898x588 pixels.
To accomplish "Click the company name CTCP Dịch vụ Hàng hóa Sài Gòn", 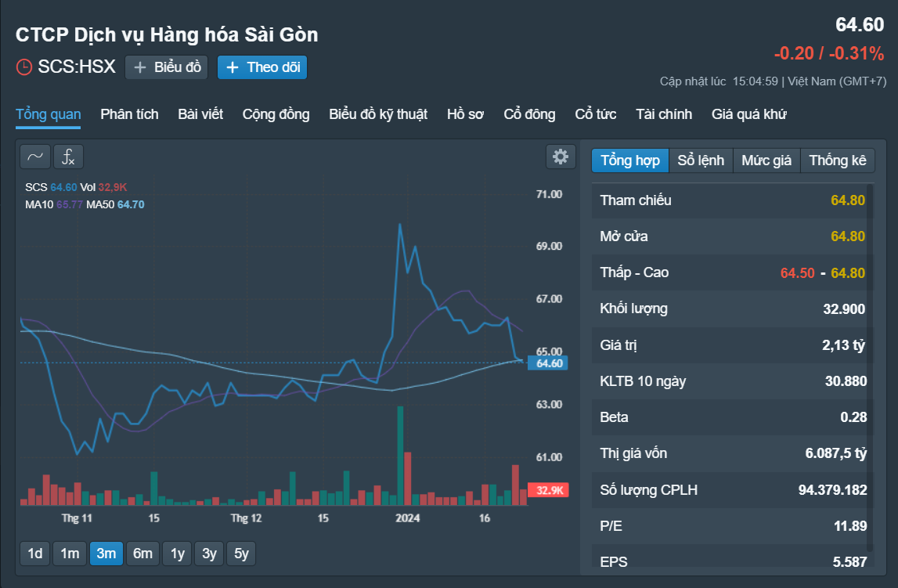I will (167, 35).
